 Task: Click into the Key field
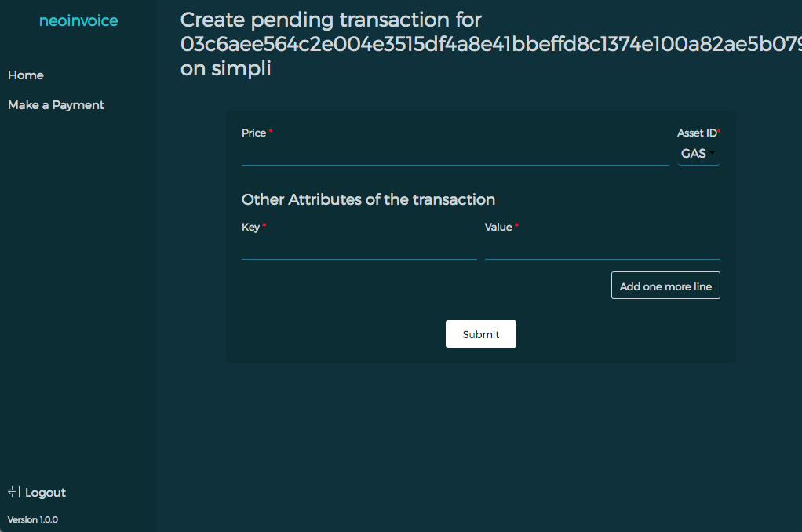359,249
